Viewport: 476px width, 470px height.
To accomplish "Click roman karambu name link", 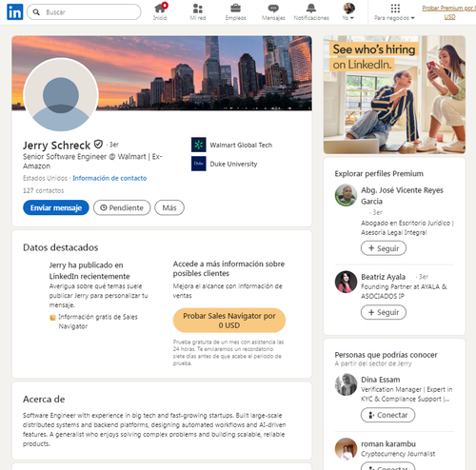I will pyautogui.click(x=388, y=444).
